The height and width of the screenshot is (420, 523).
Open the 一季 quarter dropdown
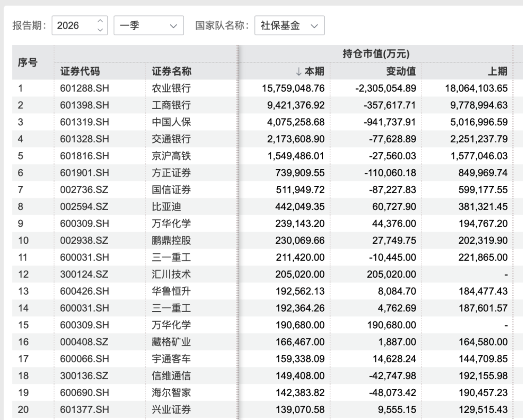[149, 25]
